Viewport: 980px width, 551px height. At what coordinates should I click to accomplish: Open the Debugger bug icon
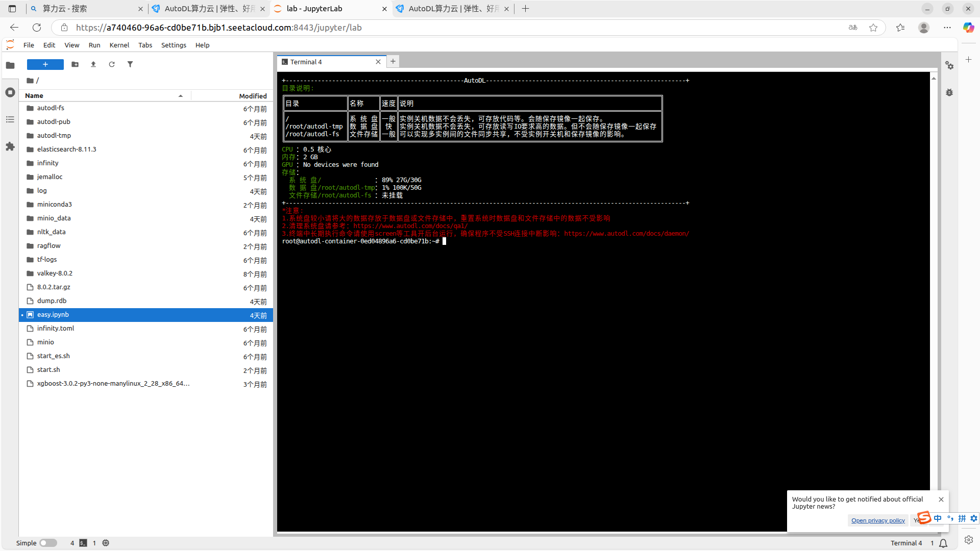coord(949,92)
